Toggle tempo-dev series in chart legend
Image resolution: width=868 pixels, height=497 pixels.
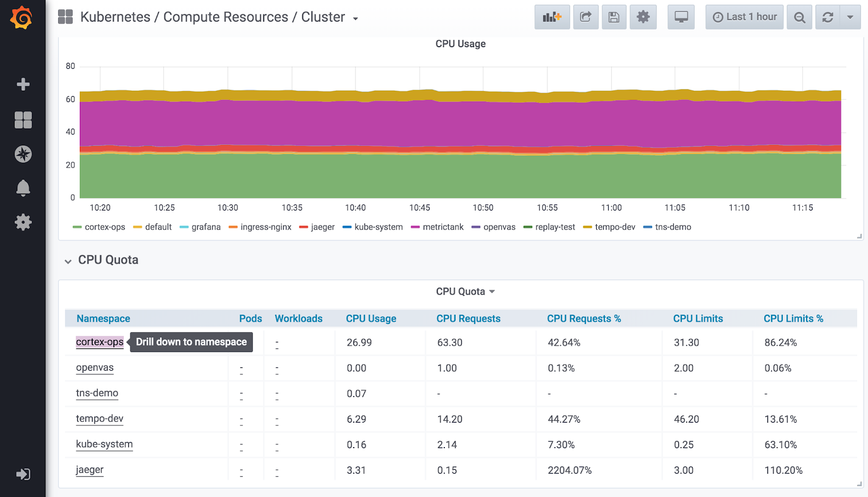[x=615, y=227]
